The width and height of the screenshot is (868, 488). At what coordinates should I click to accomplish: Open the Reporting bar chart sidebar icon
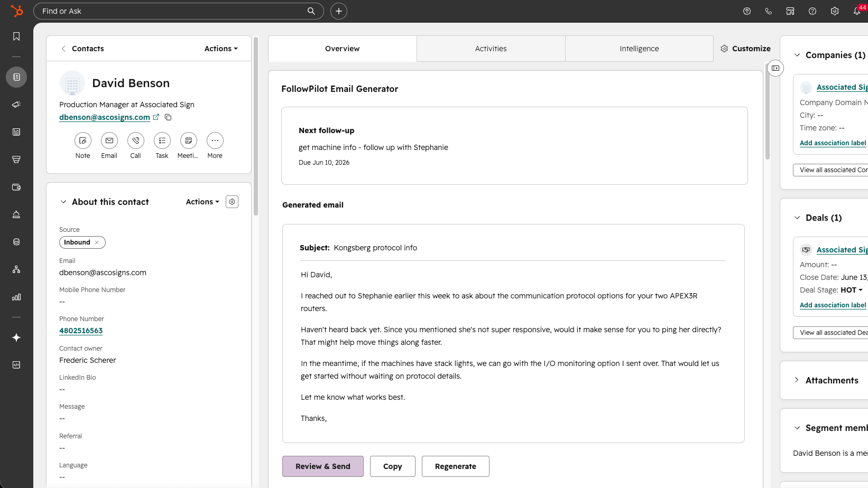pos(16,297)
